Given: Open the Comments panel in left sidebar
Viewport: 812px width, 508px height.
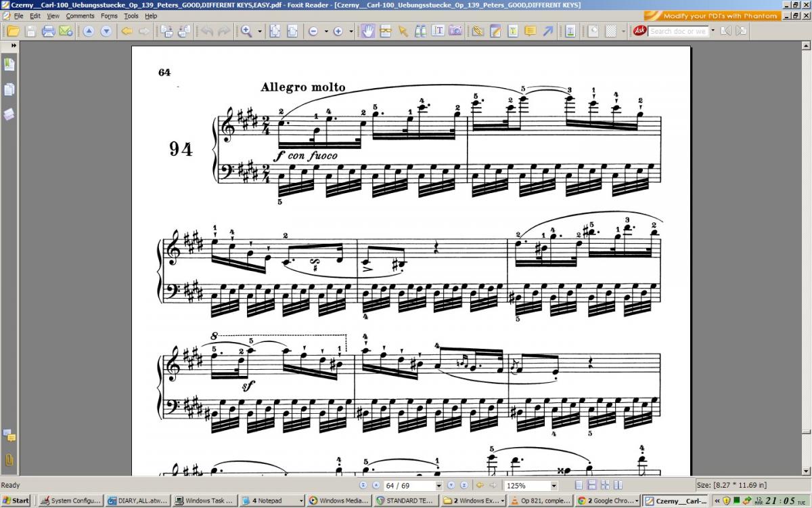Looking at the screenshot, I should [x=9, y=435].
